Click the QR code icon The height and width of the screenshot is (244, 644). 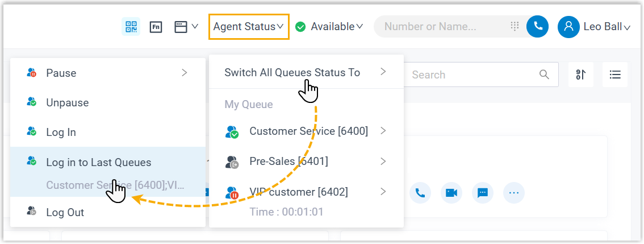131,26
